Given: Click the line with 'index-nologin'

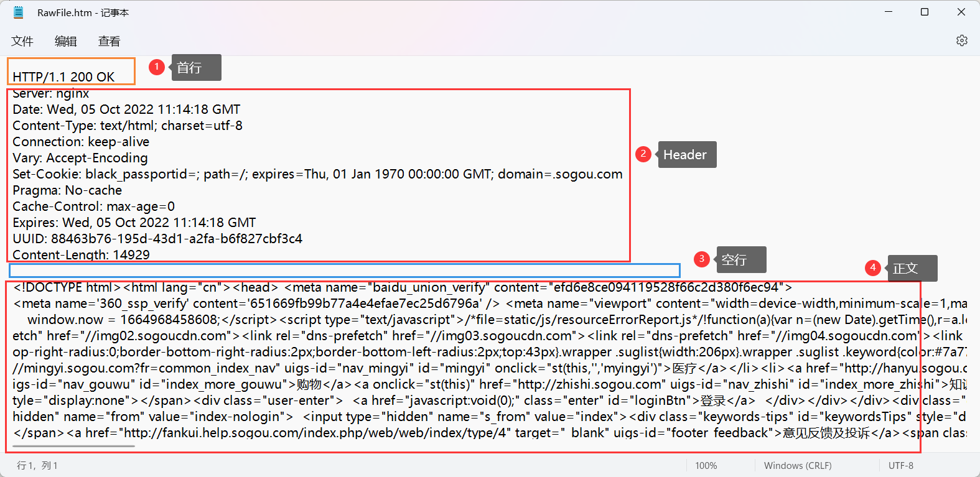Looking at the screenshot, I should 490,417.
